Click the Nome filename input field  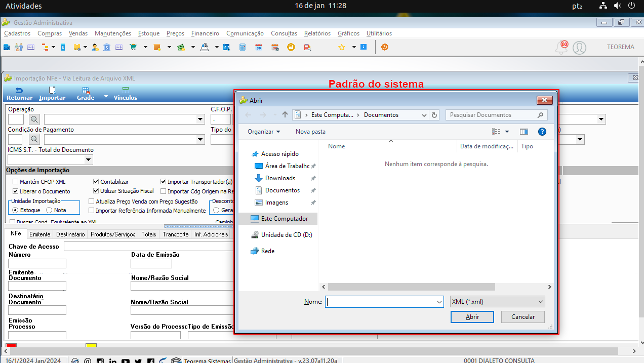(380, 302)
